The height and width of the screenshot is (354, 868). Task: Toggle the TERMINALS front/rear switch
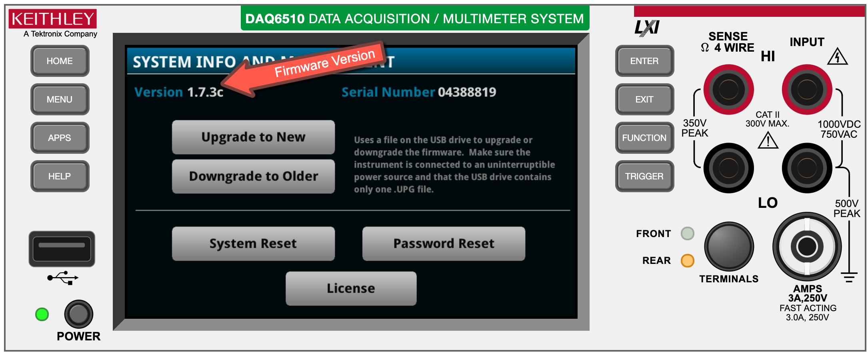(x=729, y=246)
